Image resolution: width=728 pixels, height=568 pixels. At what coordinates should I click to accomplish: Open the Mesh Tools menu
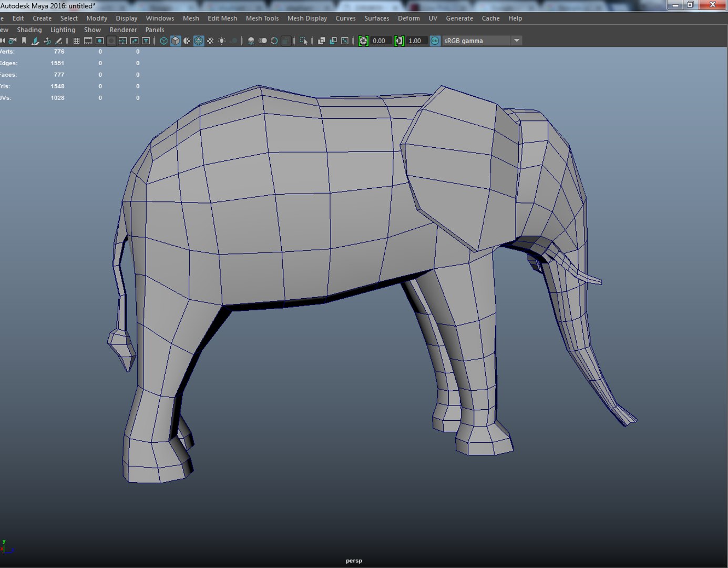(262, 18)
